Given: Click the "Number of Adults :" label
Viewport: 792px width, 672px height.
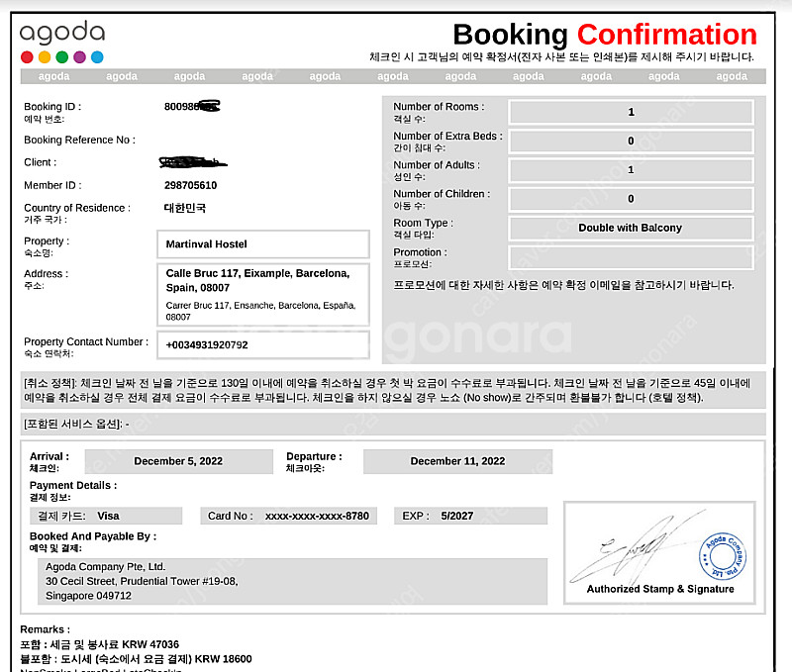Looking at the screenshot, I should [x=437, y=165].
